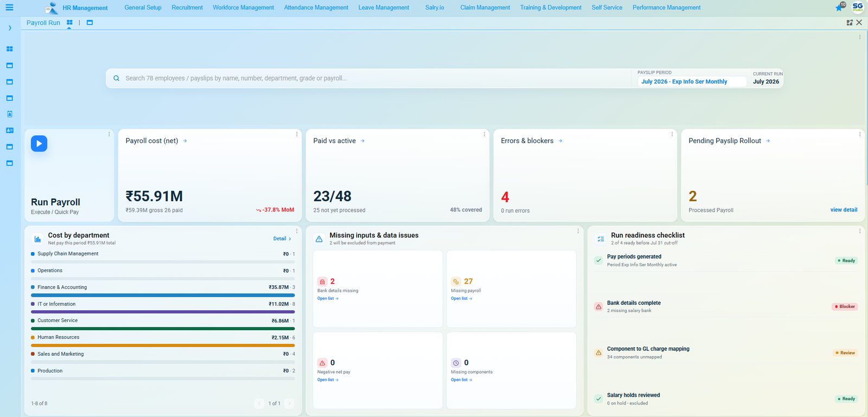This screenshot has height=417, width=868.
Task: Open Run Payroll card options menu
Action: click(109, 134)
